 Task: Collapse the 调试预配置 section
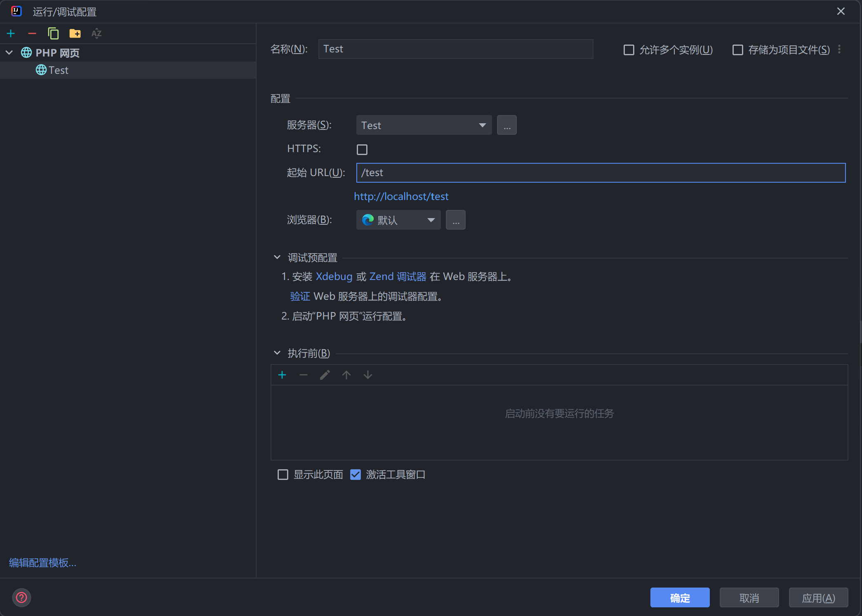277,256
